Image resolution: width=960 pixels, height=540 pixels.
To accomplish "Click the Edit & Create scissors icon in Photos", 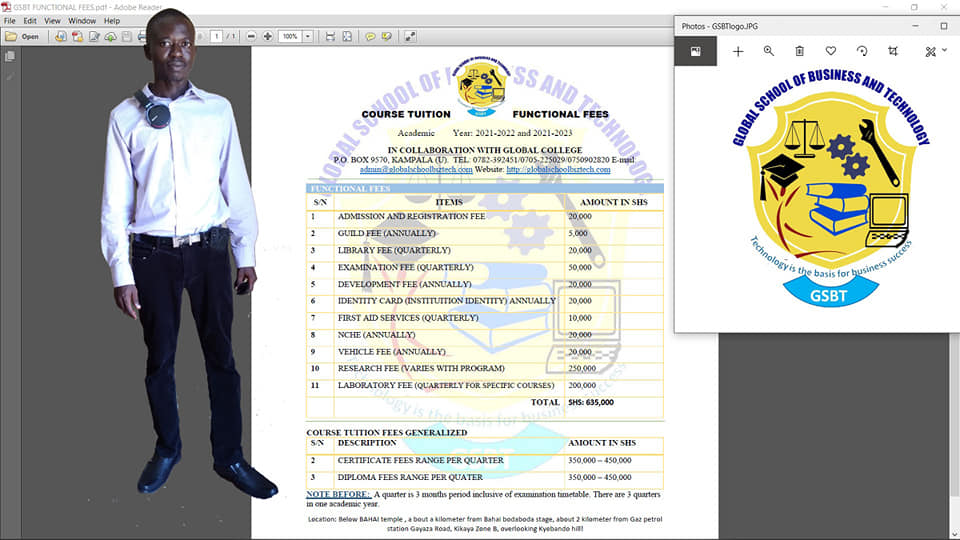I will pos(931,51).
